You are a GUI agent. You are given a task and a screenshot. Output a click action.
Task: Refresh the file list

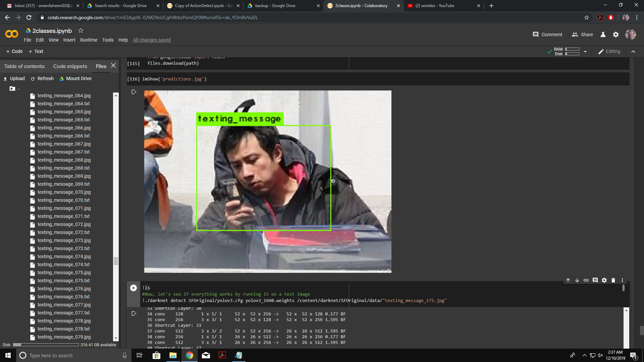(x=42, y=78)
